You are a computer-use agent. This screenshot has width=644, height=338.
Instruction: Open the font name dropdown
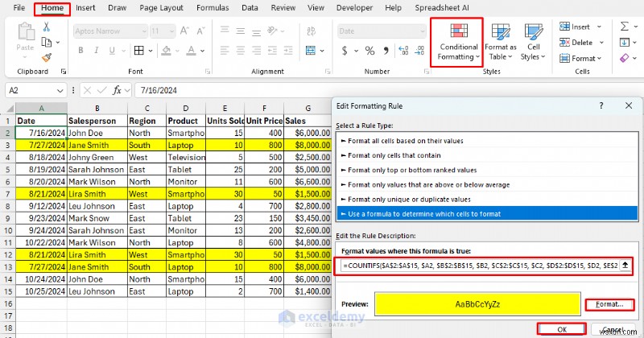pos(144,31)
